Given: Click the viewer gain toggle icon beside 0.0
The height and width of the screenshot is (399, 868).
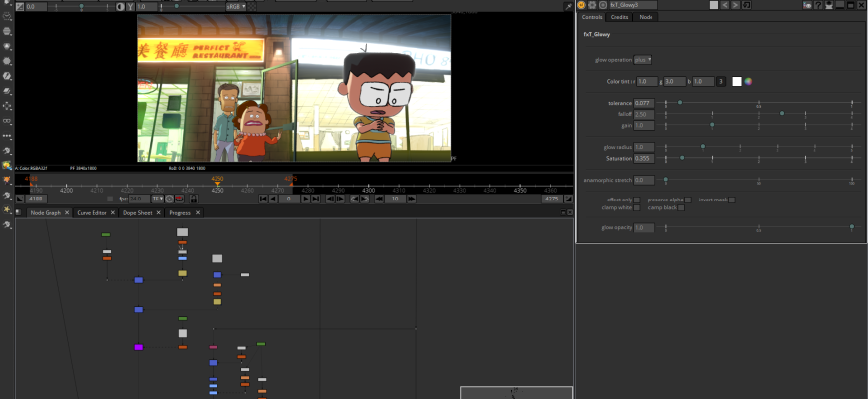Looking at the screenshot, I should click(20, 7).
